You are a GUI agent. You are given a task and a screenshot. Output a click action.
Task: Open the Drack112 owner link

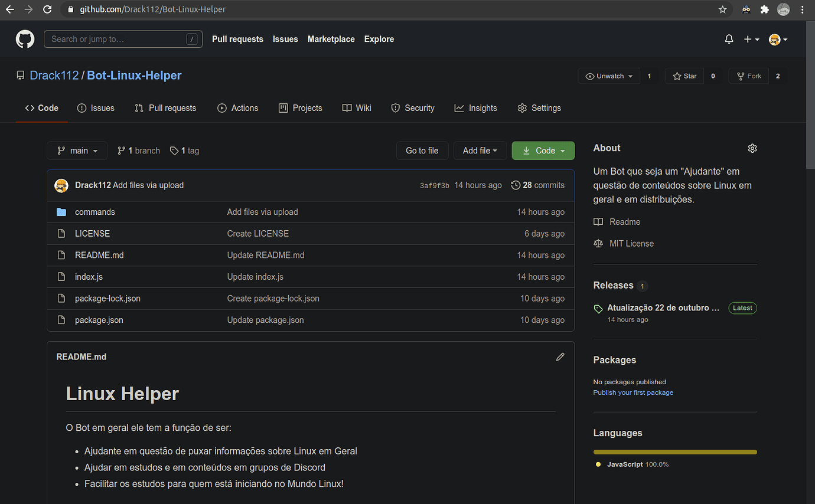pyautogui.click(x=54, y=76)
